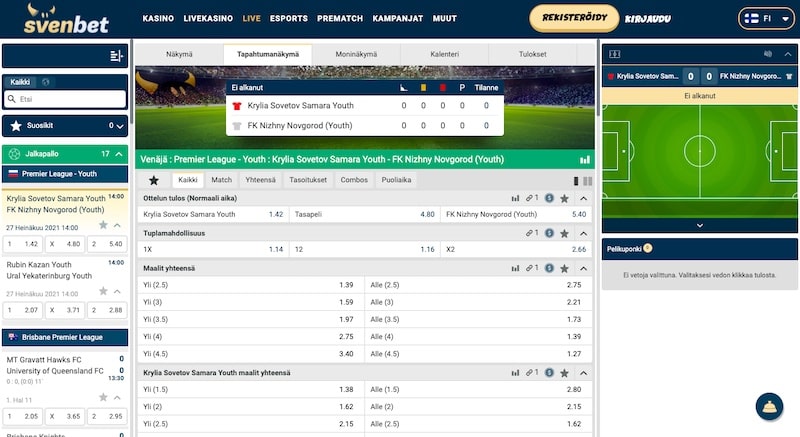This screenshot has width=800, height=437.
Task: Bet on Tasapeli at 4.80
Action: [x=364, y=215]
